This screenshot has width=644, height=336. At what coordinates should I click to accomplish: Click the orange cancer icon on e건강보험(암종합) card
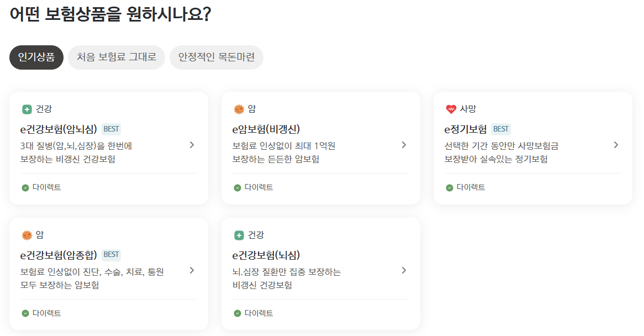click(27, 235)
